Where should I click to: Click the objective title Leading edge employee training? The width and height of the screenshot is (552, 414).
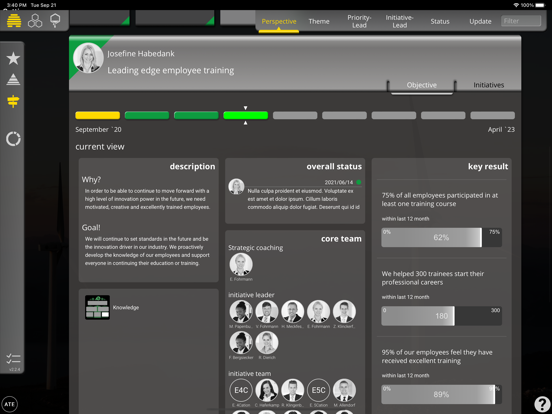coord(171,70)
